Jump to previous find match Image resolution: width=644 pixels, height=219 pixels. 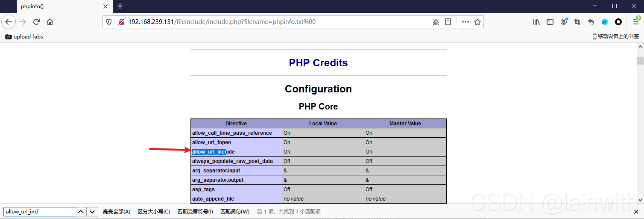point(81,212)
